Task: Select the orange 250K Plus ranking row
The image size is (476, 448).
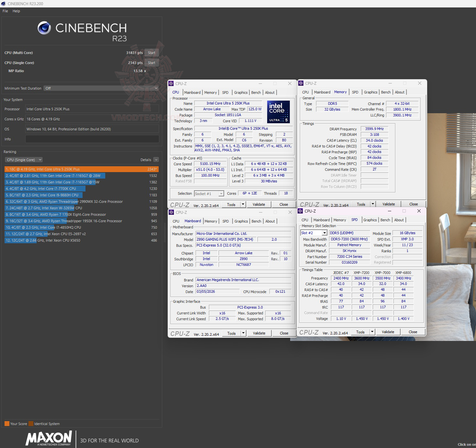Action: pos(82,169)
